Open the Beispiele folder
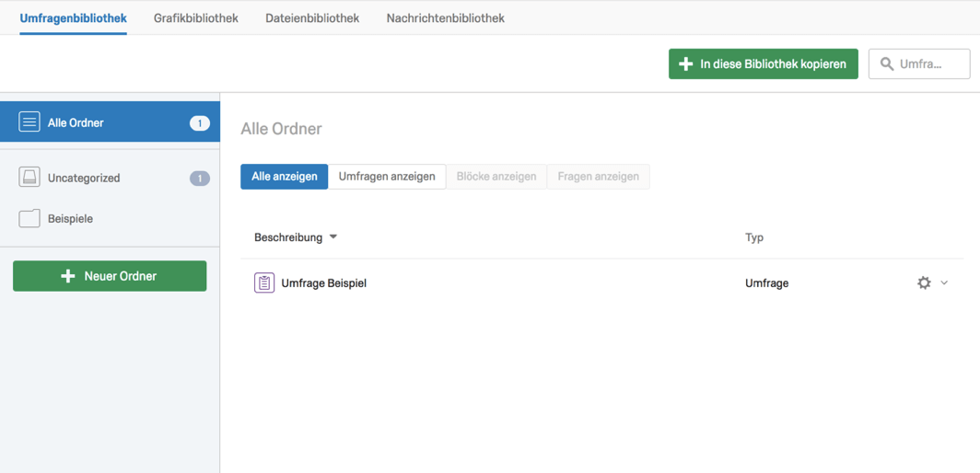Viewport: 980px width, 473px height. tap(110, 219)
